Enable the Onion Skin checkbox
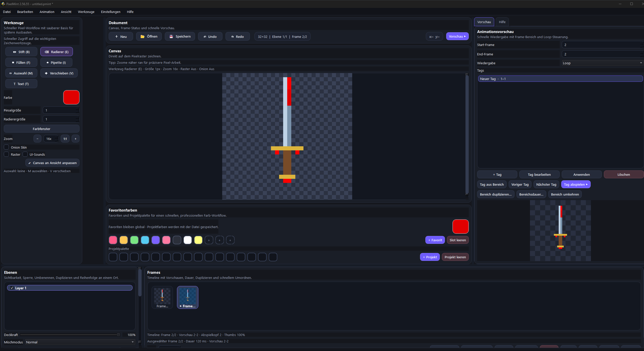 [x=7, y=147]
